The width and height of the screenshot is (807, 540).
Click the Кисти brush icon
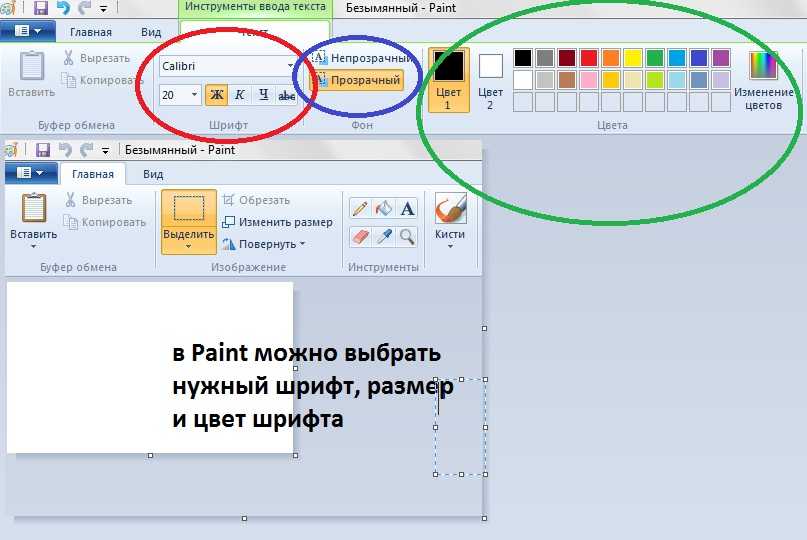pyautogui.click(x=450, y=208)
